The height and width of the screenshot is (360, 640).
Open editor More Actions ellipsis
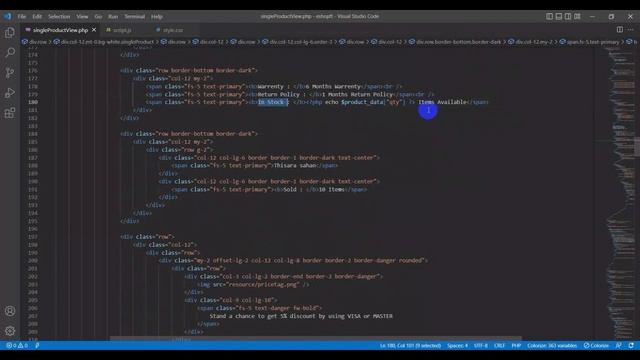pos(631,30)
